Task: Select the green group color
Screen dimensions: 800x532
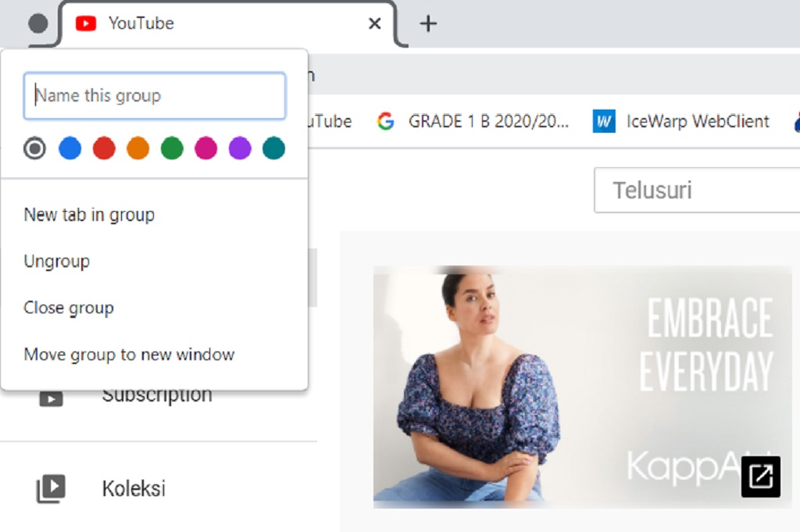Action: point(172,148)
